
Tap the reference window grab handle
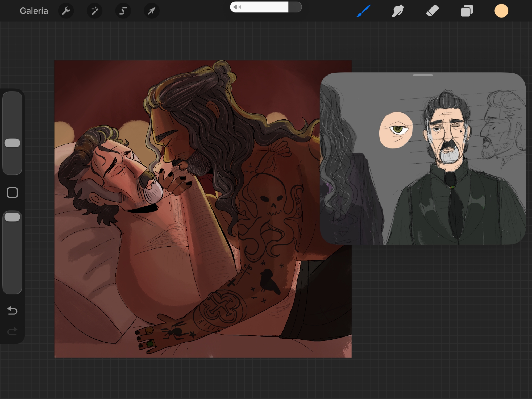point(423,76)
